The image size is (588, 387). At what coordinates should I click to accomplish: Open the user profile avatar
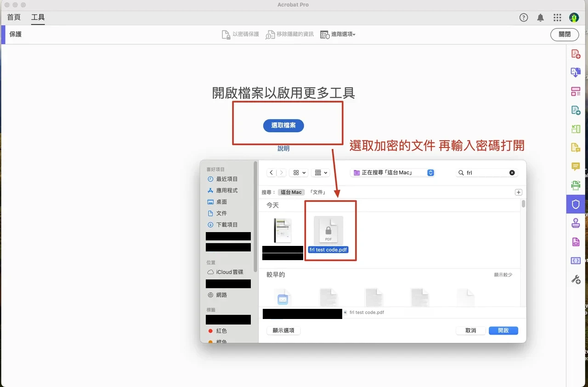[x=574, y=17]
